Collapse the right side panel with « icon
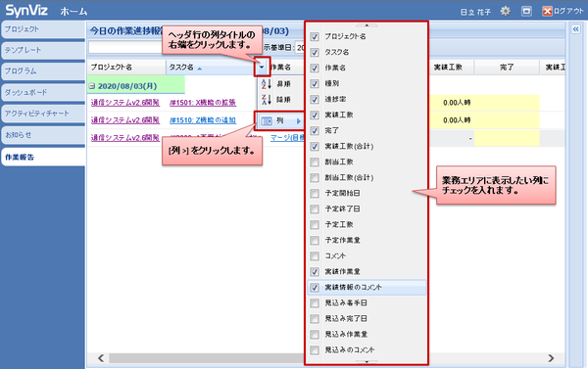The width and height of the screenshot is (588, 369). click(x=575, y=28)
